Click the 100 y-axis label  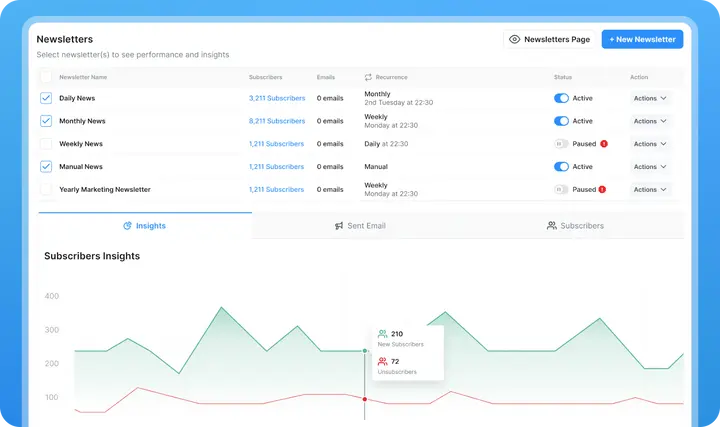[x=51, y=397]
